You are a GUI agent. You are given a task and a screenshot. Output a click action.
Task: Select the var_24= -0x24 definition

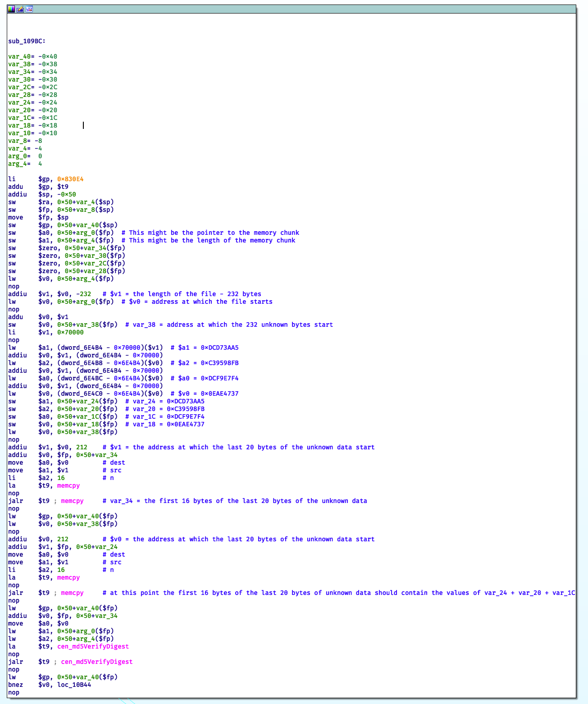coord(32,102)
